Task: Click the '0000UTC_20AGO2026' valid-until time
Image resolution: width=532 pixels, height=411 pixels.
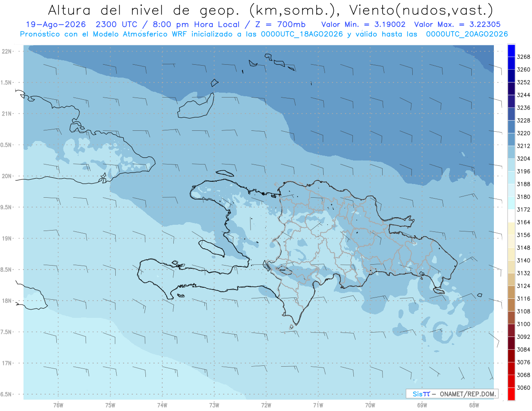Action: pyautogui.click(x=467, y=34)
